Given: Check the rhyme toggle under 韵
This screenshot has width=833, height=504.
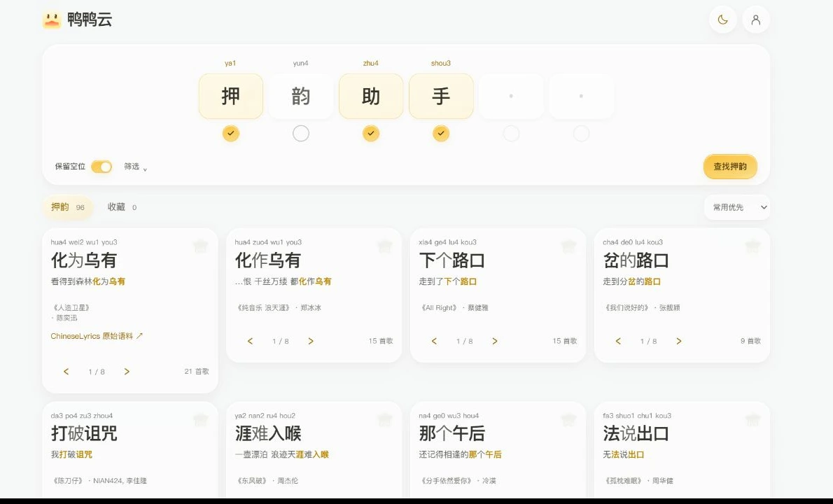Looking at the screenshot, I should [301, 133].
